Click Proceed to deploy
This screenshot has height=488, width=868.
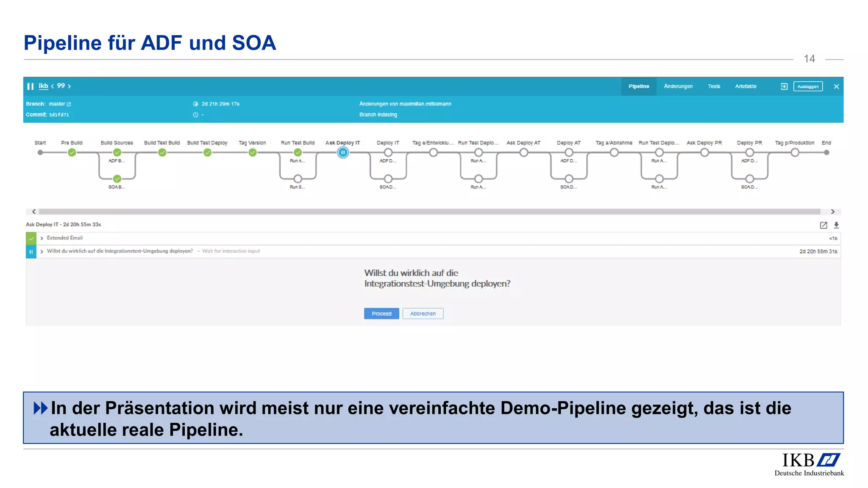pyautogui.click(x=381, y=313)
